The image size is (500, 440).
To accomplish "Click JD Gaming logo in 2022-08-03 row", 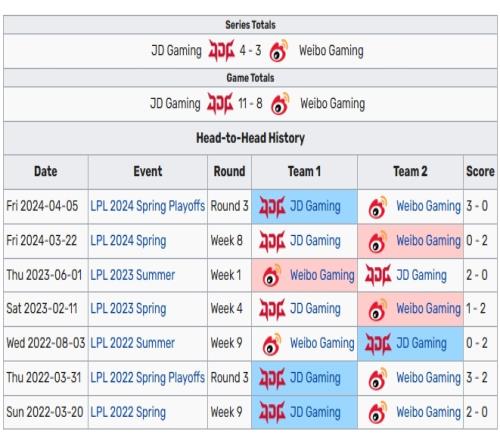I will click(378, 344).
